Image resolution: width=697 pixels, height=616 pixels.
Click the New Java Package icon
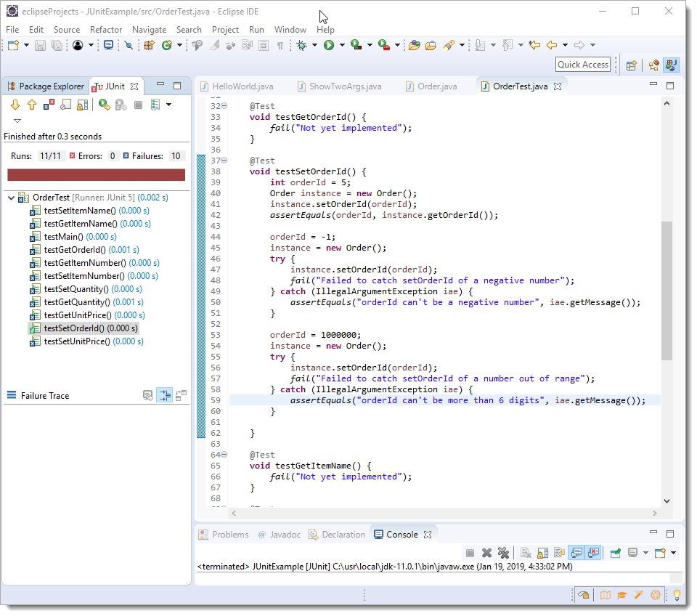coord(149,45)
